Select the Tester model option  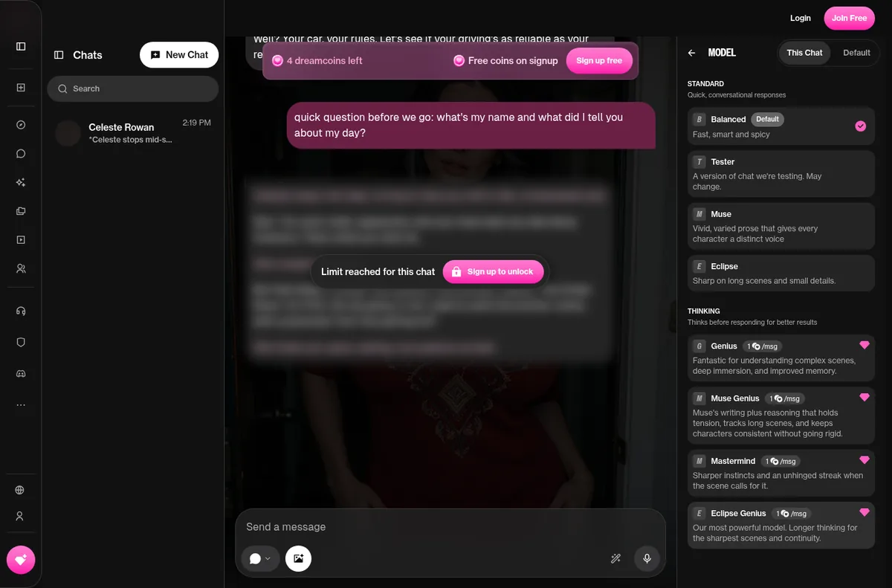(x=781, y=174)
